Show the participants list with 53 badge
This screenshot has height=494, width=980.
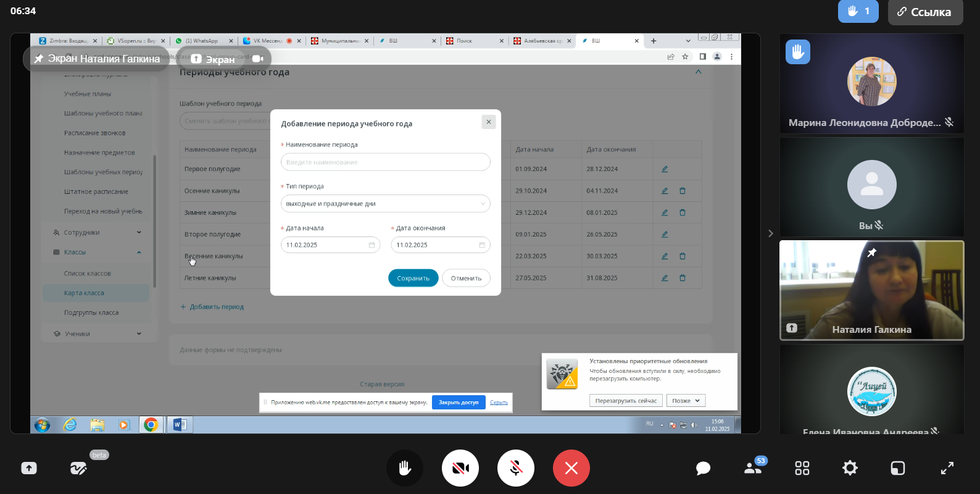753,468
